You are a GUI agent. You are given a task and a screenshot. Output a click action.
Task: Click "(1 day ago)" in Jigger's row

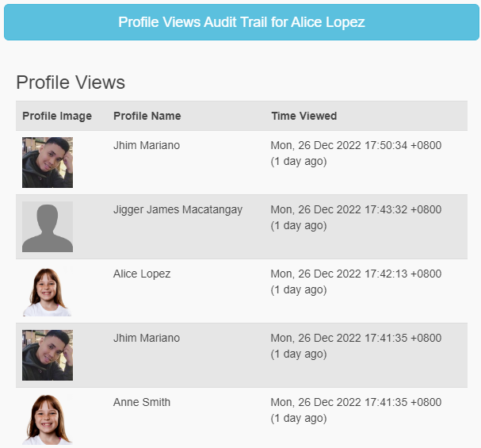pos(299,226)
